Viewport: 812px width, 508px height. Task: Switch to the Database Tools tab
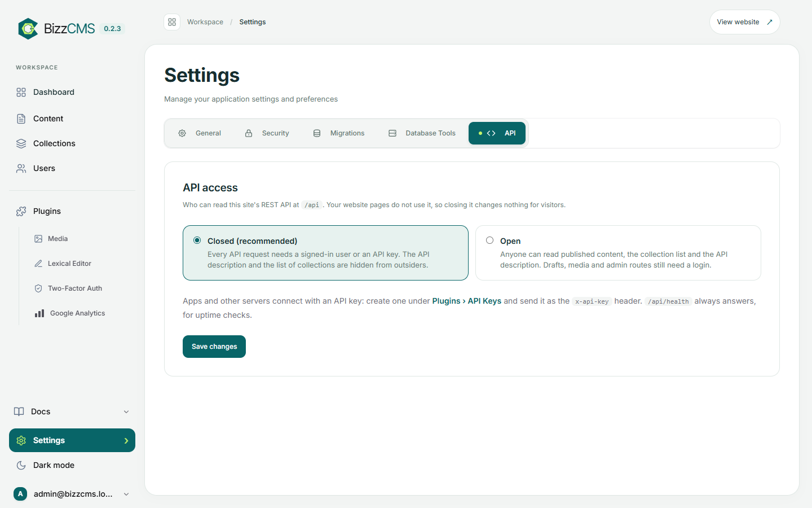[x=422, y=133]
